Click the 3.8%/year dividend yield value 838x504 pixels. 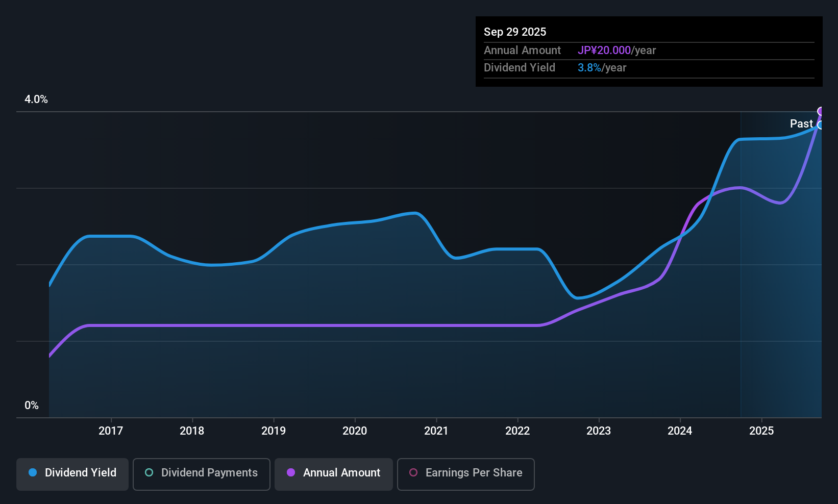(x=602, y=68)
